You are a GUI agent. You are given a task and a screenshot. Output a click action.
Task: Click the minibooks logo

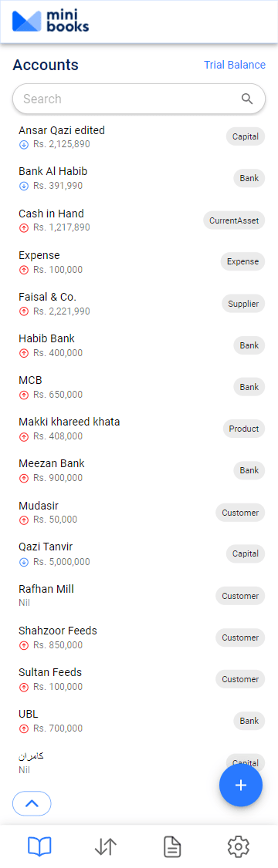point(50,22)
